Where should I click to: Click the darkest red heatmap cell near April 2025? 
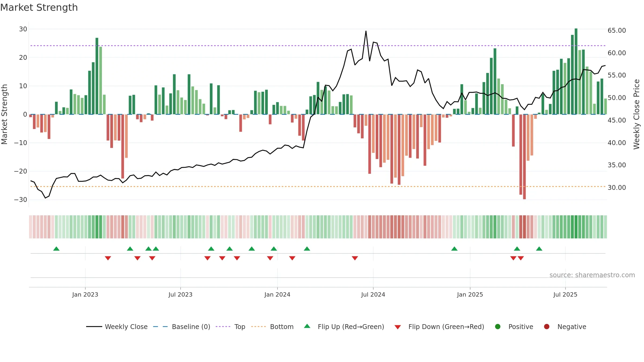(524, 227)
